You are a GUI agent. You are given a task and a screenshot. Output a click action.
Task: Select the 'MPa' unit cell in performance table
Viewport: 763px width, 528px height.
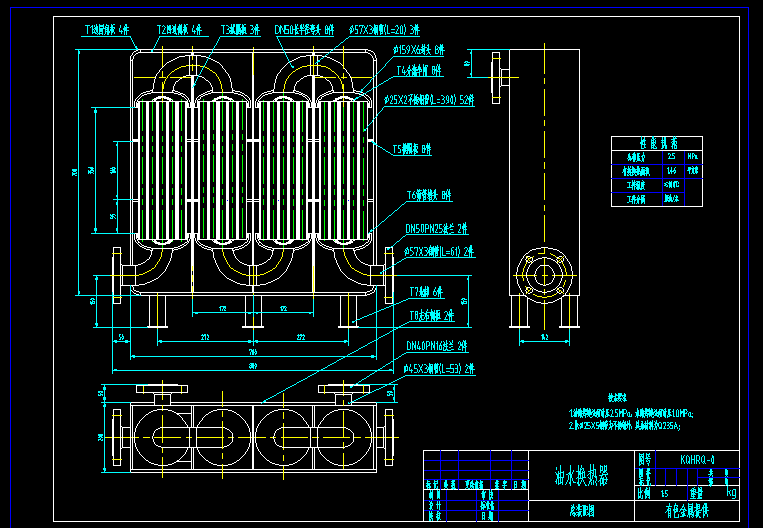tap(692, 157)
